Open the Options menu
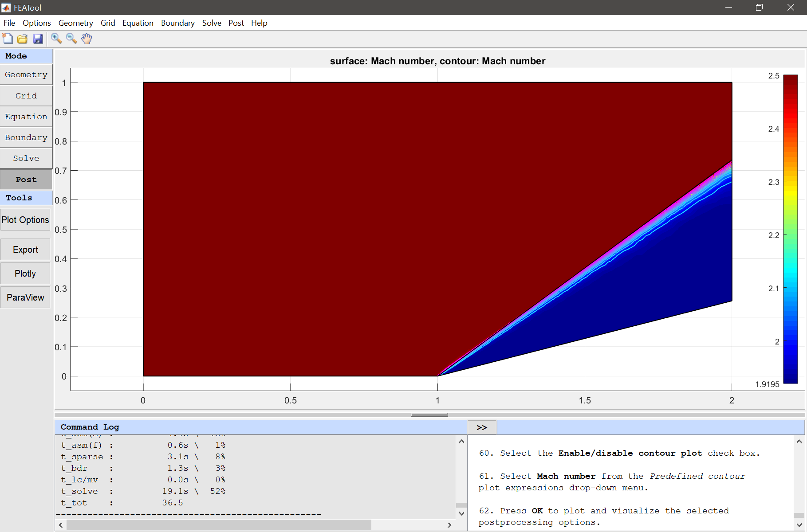 point(37,23)
